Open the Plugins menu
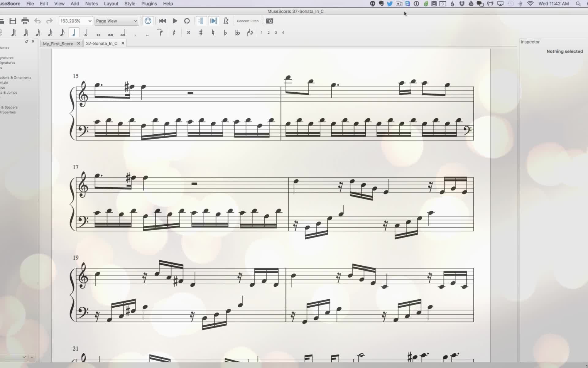This screenshot has height=368, width=588. [x=149, y=4]
